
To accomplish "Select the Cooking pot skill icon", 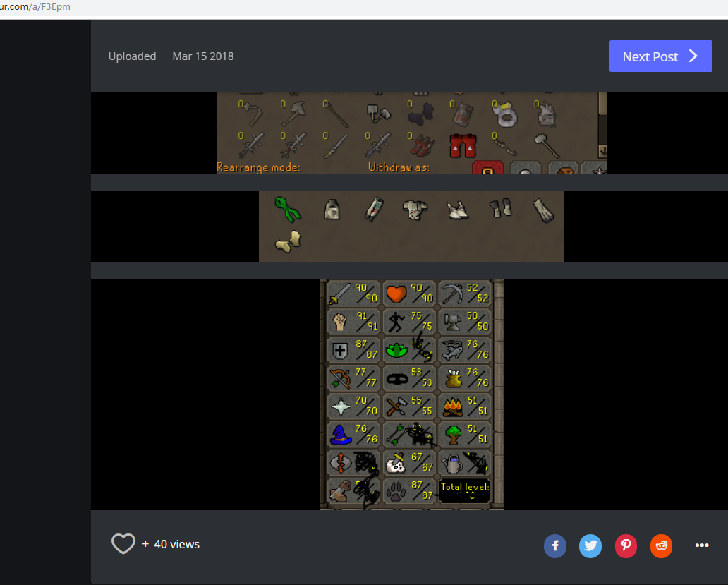I will tap(453, 379).
